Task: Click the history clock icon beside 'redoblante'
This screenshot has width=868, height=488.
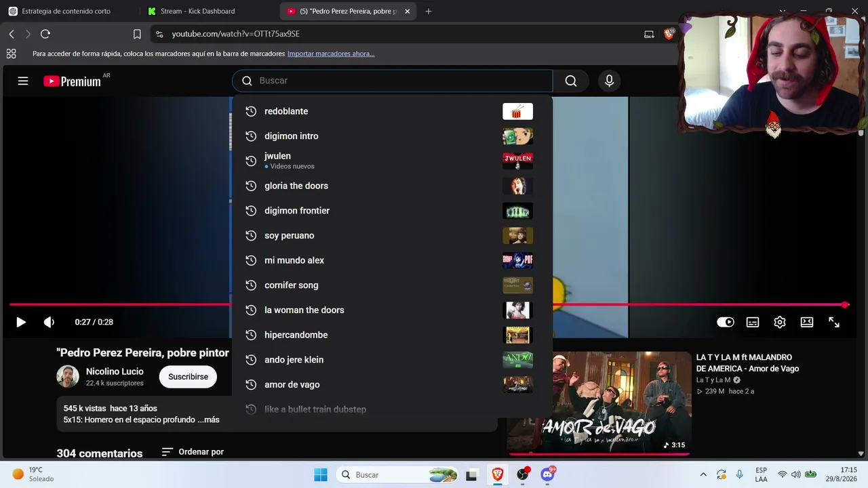Action: (251, 111)
